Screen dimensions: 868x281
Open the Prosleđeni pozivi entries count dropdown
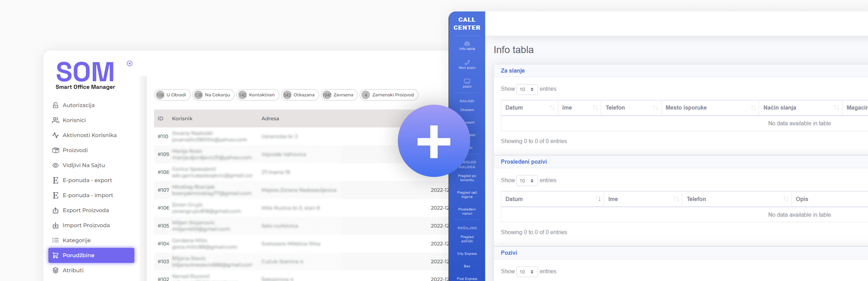pos(527,181)
